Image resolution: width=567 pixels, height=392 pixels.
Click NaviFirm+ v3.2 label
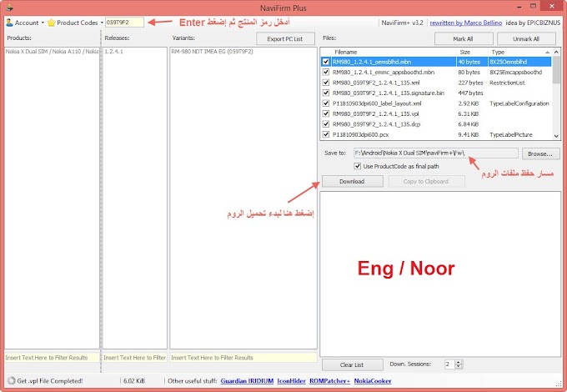coord(402,23)
